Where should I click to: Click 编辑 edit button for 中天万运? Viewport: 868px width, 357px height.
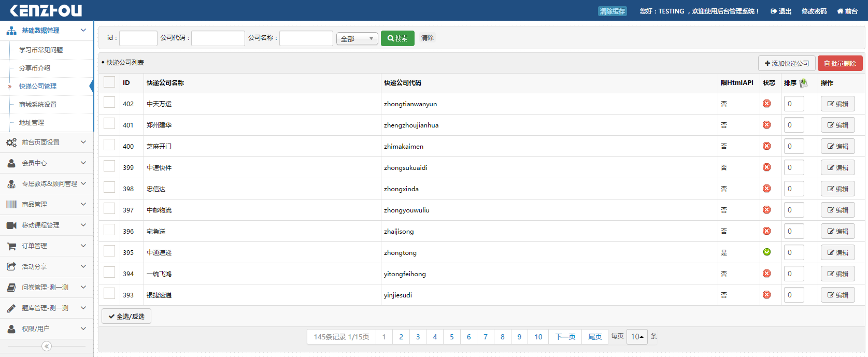[x=838, y=104]
